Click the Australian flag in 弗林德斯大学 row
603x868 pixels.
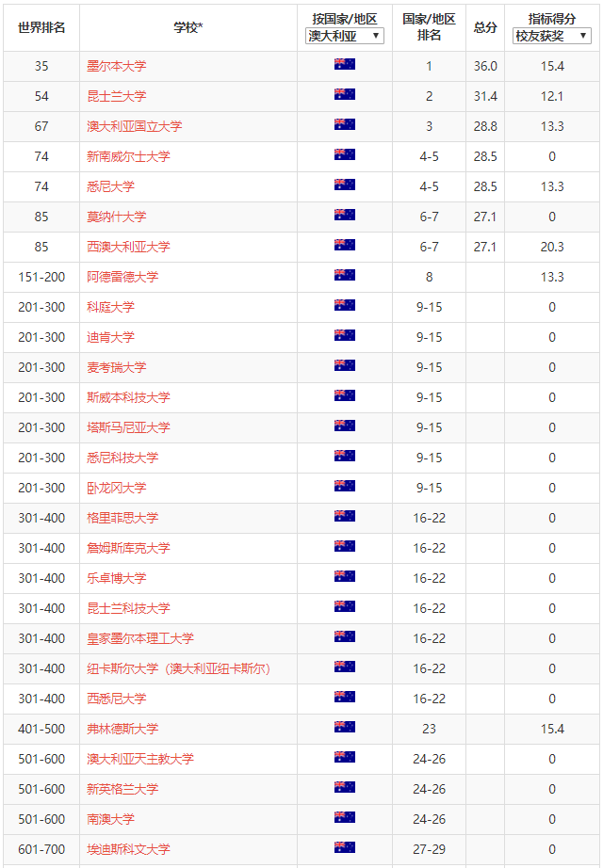(345, 727)
